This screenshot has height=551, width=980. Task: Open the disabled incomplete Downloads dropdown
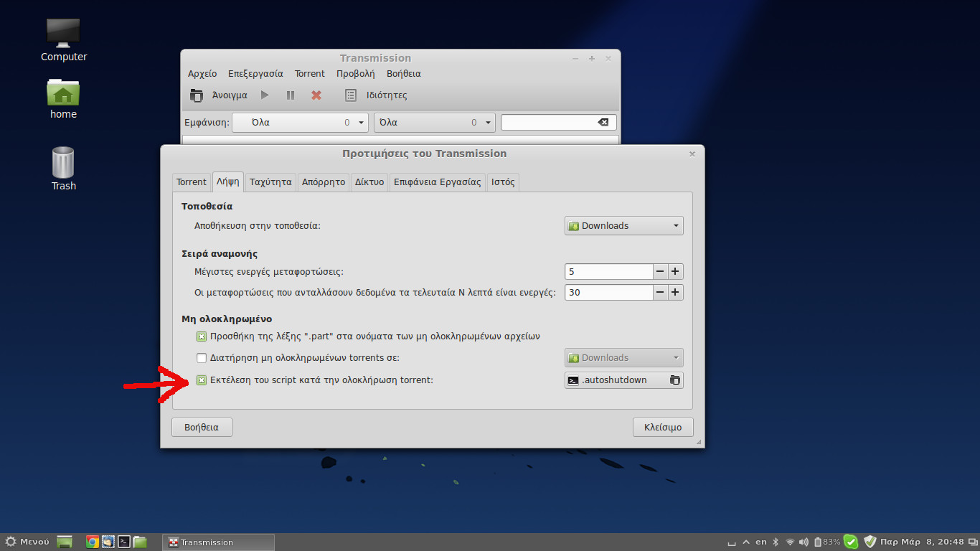click(x=624, y=357)
